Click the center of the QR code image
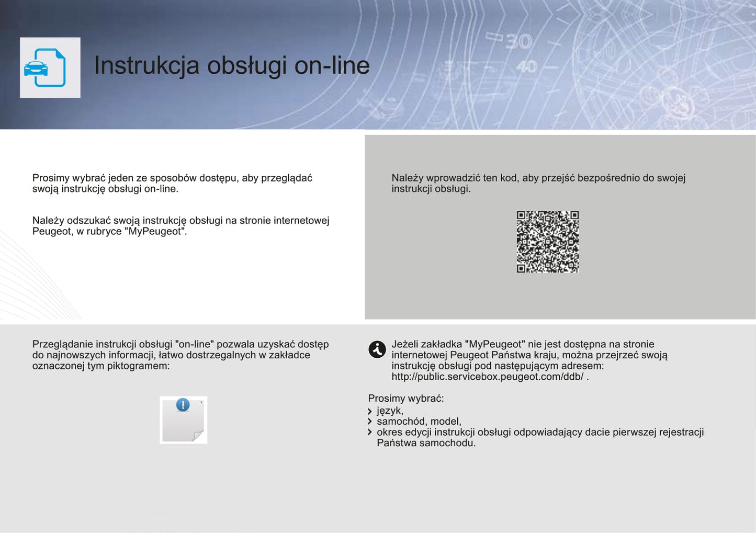Screen dimensions: 756x533 pyautogui.click(x=548, y=241)
